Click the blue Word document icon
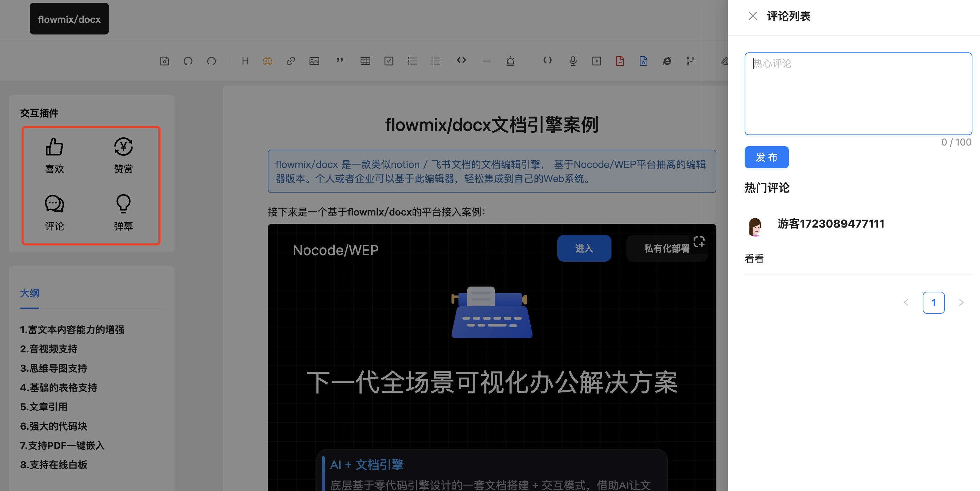Image resolution: width=980 pixels, height=491 pixels. 643,61
